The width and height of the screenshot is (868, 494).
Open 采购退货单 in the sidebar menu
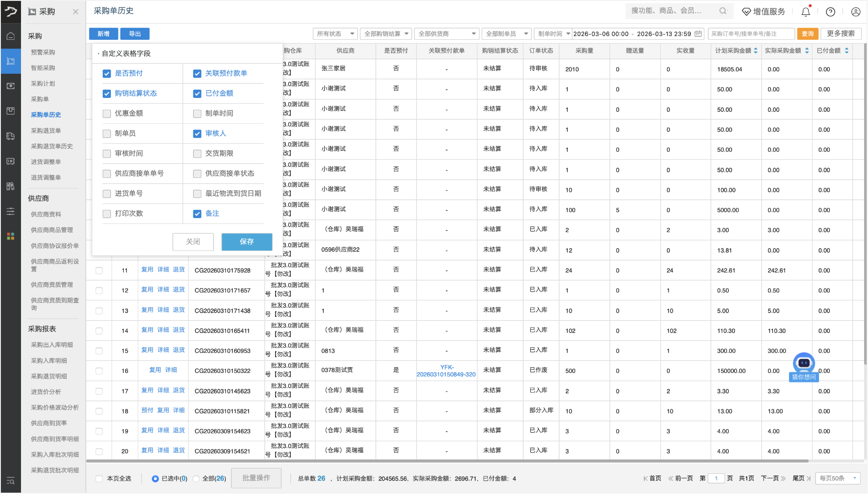point(46,131)
